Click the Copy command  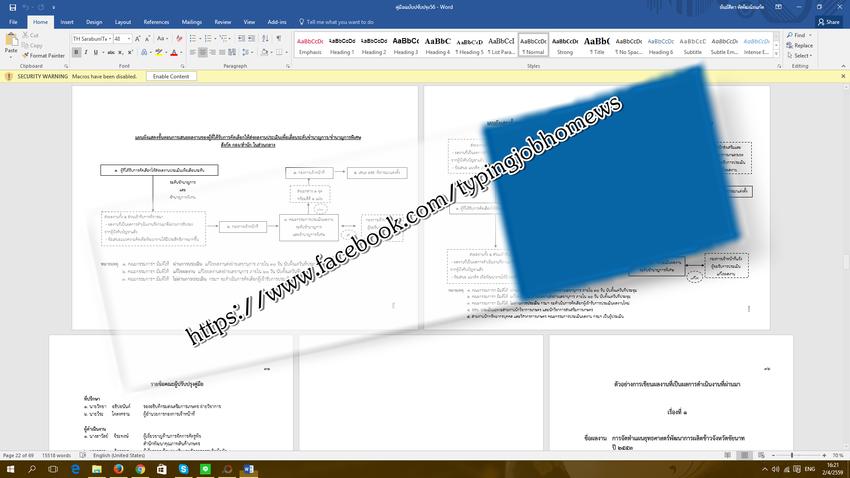click(32, 46)
